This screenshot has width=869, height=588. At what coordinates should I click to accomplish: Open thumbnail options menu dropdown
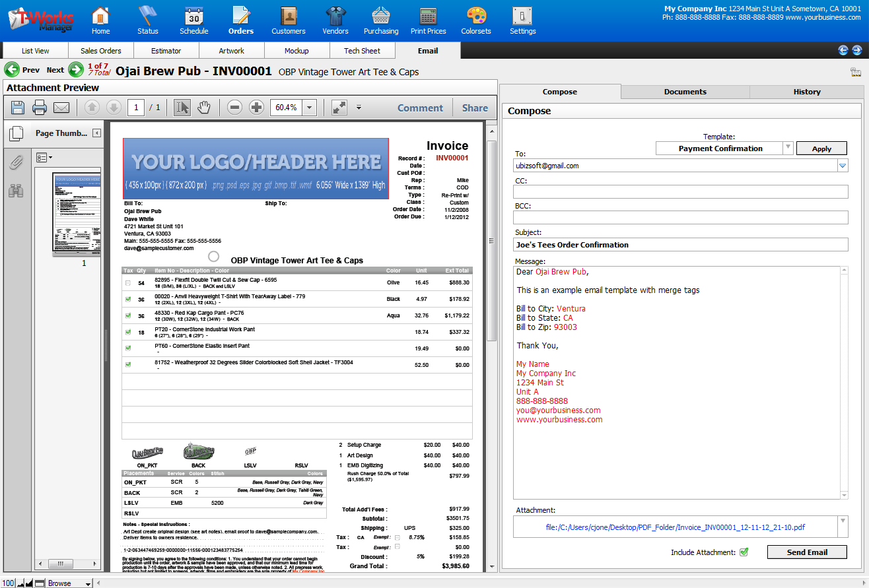click(44, 158)
